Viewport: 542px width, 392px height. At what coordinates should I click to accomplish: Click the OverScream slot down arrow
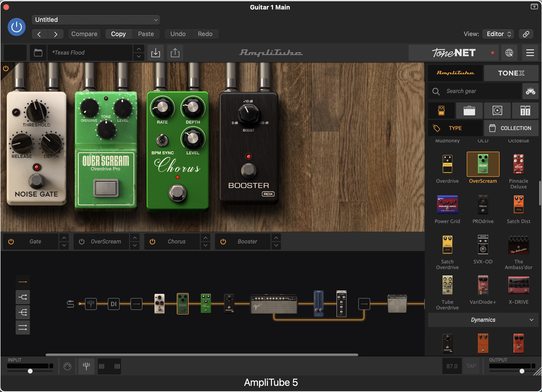point(135,246)
